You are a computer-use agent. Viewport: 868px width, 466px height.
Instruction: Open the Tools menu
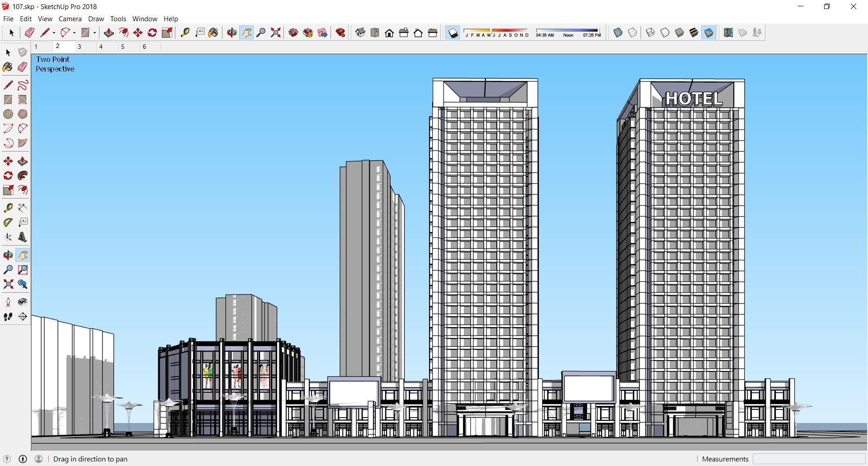click(x=118, y=19)
